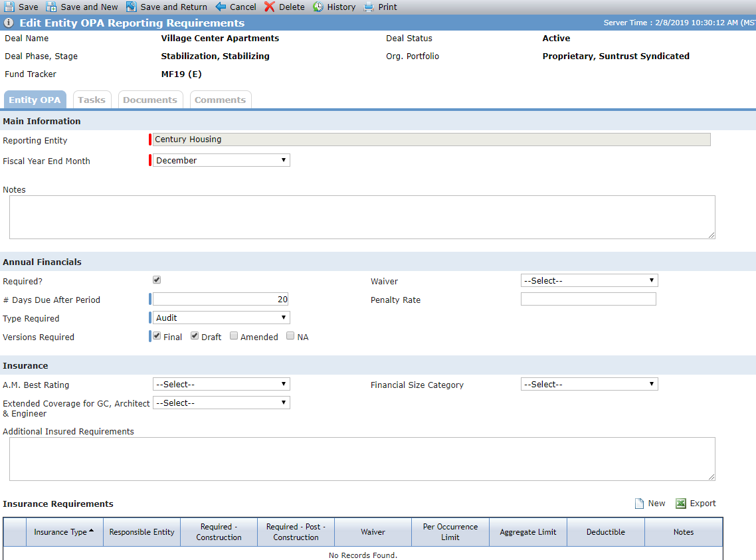Sort by Insurance Type column header
Screen dimensions: 756x560
[64, 532]
